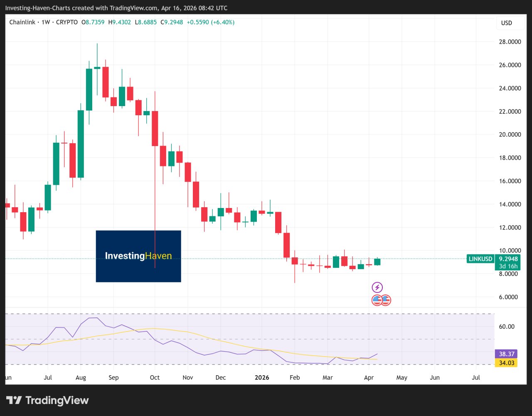The image size is (532, 416).
Task: Click the Sep label on time axis
Action: coord(113,378)
